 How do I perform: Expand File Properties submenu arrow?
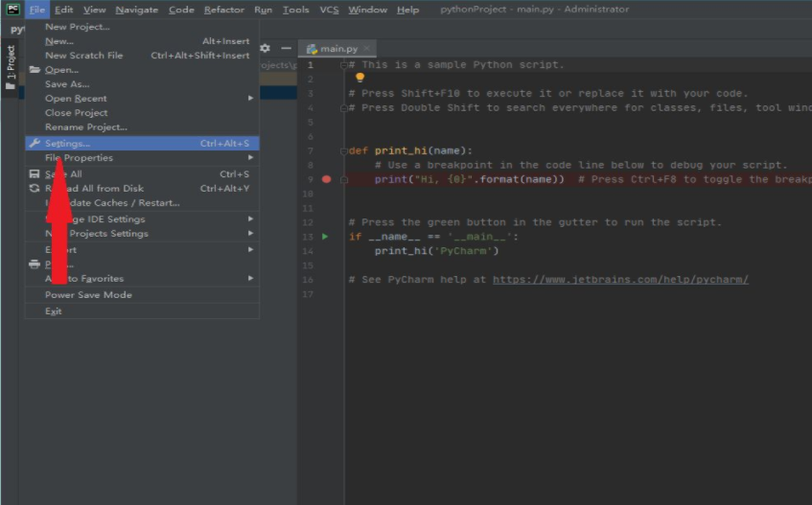coord(250,157)
